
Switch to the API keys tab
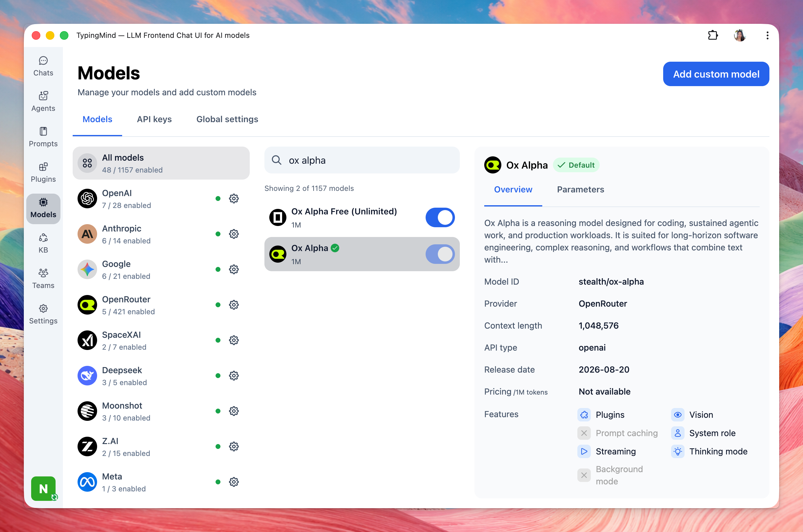point(154,119)
